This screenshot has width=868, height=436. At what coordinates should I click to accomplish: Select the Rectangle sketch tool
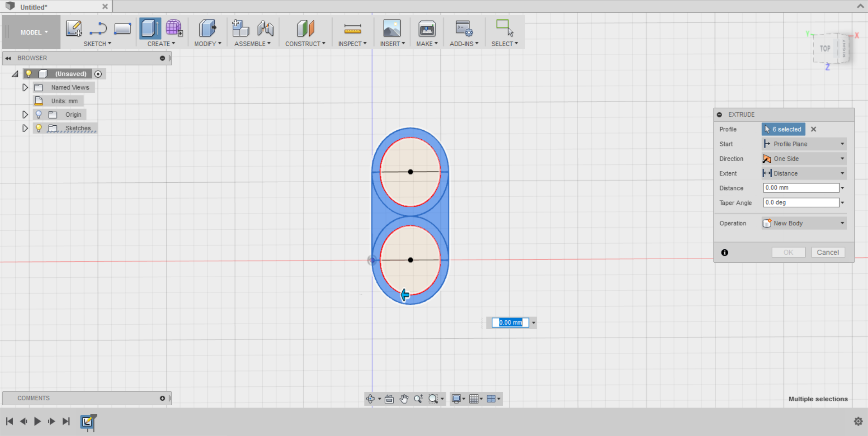123,28
